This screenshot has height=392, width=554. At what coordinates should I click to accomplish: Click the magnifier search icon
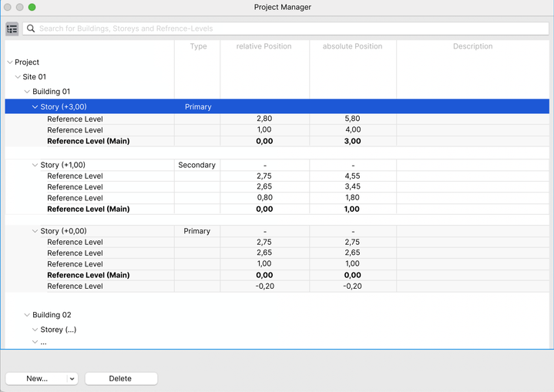[x=31, y=28]
